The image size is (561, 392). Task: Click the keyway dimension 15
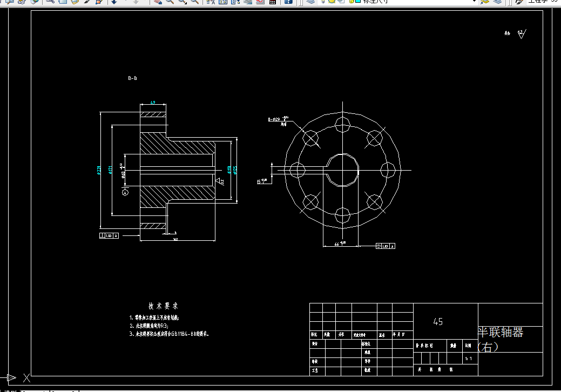259,182
